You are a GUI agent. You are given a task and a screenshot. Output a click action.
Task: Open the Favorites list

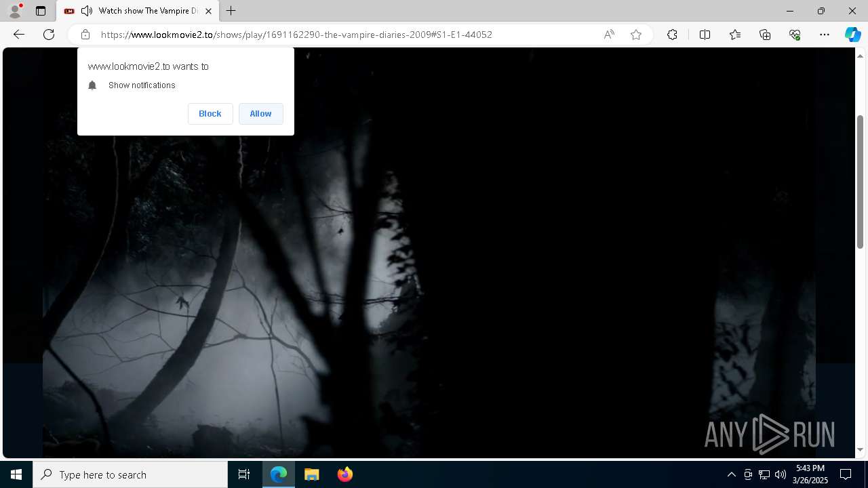tap(735, 35)
